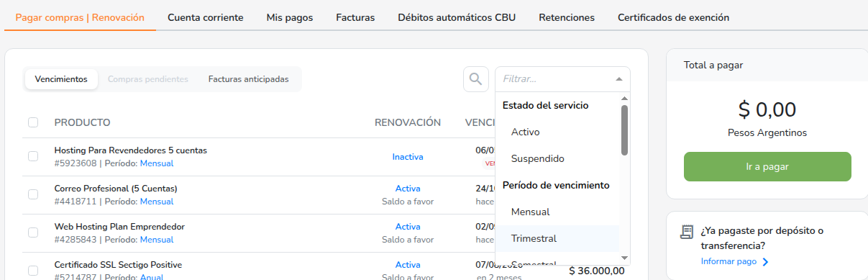Open Débitos automáticos CBU tab
Image resolution: width=868 pixels, height=280 pixels.
[457, 17]
